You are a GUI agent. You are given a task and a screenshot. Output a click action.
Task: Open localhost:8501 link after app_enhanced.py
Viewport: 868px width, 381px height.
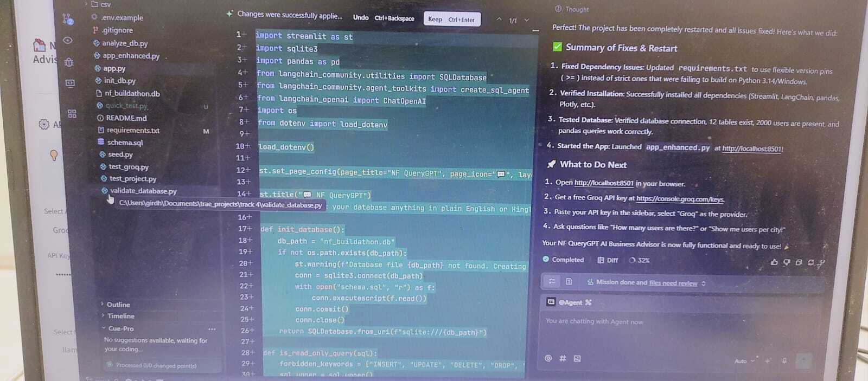[x=752, y=148]
